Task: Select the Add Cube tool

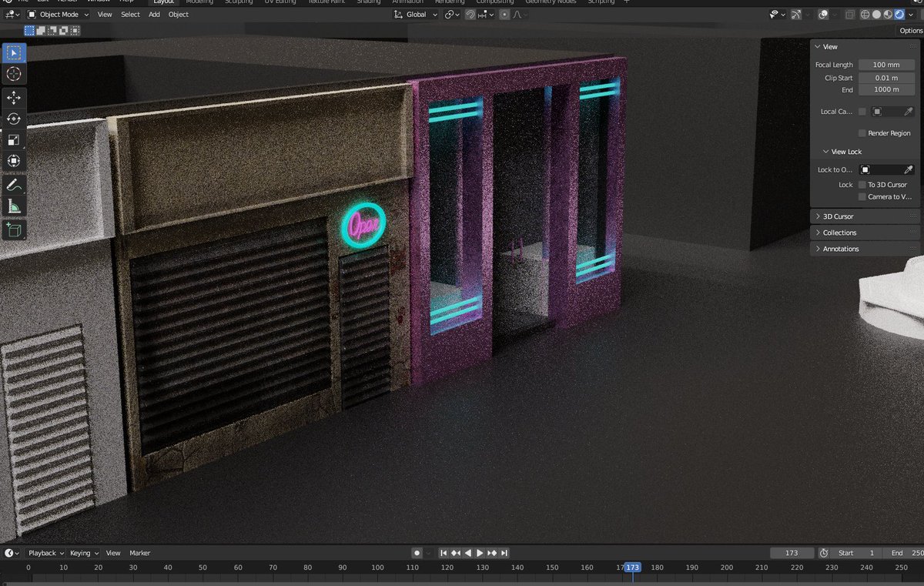Action: pyautogui.click(x=14, y=230)
